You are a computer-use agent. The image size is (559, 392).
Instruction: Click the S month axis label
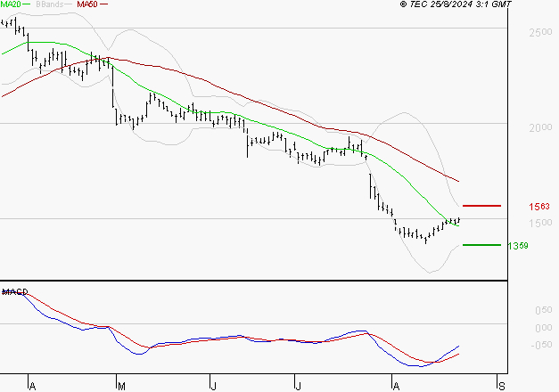[x=502, y=387]
